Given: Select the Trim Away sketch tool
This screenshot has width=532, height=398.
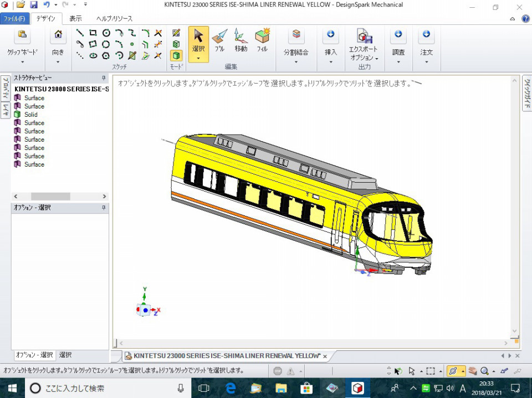Looking at the screenshot, I should point(158,33).
